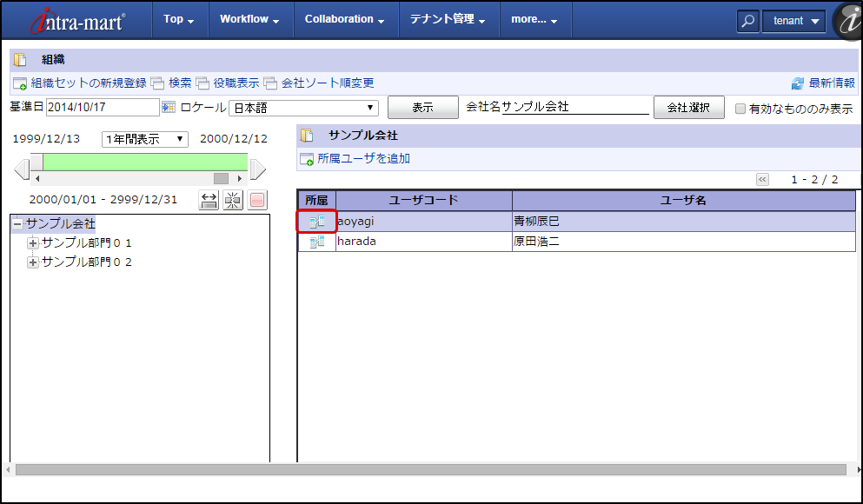Open the 1年間表示 period dropdown
This screenshot has height=504, width=863.
point(145,139)
